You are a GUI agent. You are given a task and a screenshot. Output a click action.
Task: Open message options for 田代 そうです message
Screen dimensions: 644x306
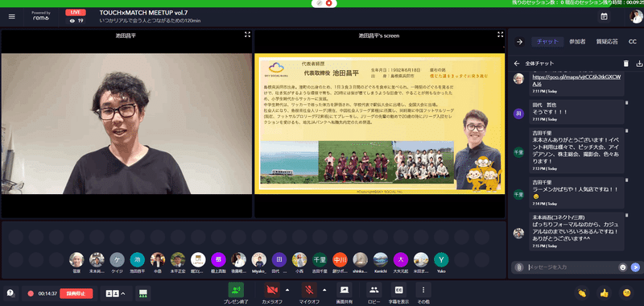(627, 103)
